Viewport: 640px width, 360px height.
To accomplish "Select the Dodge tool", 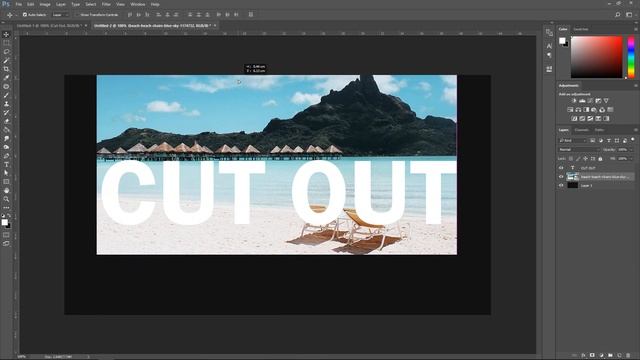I will 6,147.
